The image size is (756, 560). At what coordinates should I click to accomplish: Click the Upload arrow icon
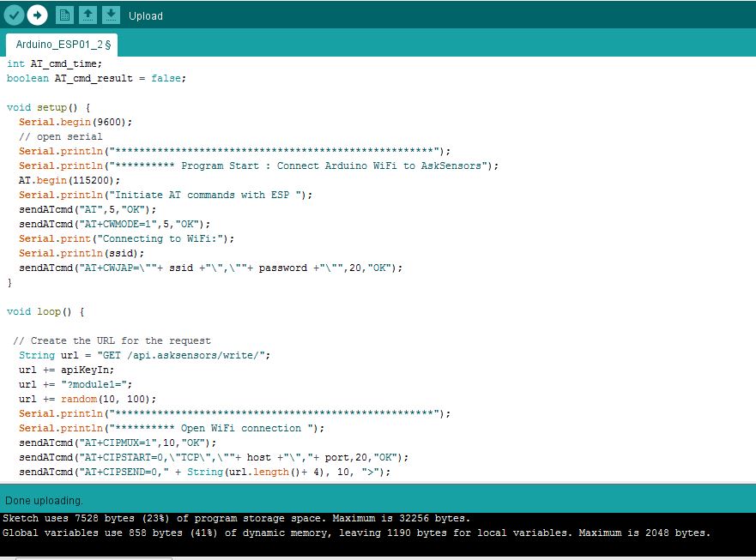tap(36, 15)
